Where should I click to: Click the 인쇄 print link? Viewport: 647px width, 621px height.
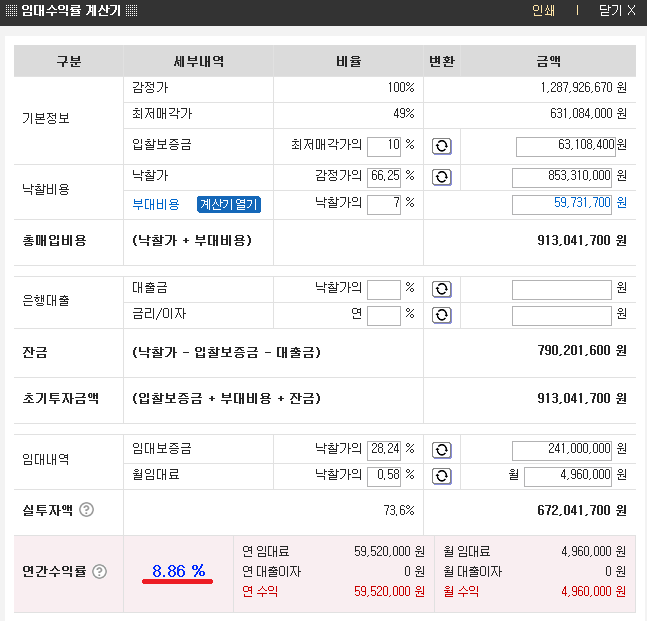click(543, 10)
